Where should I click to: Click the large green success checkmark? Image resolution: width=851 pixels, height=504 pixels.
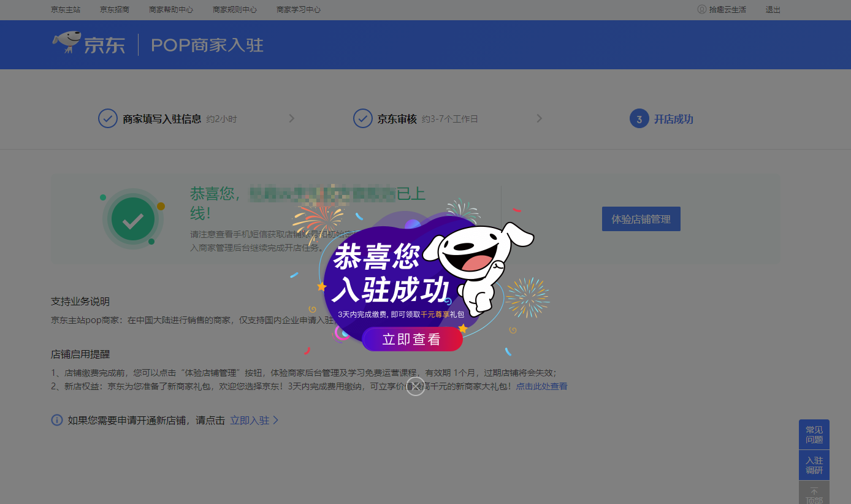pyautogui.click(x=133, y=219)
